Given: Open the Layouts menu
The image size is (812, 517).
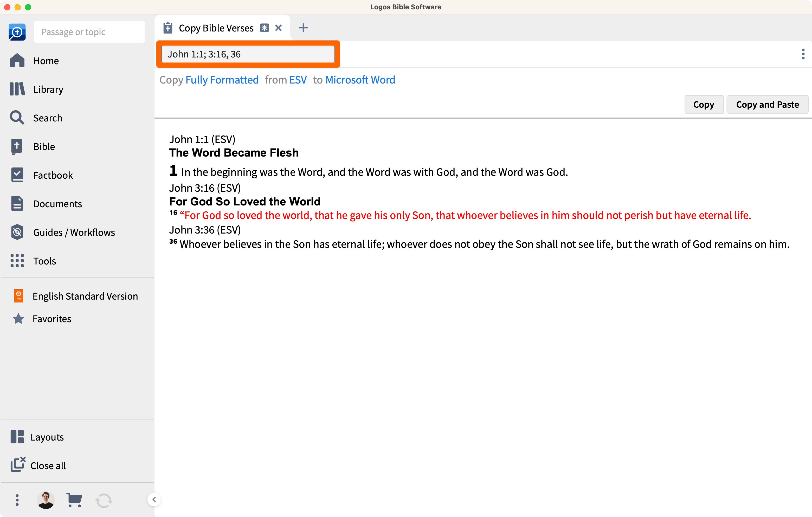Looking at the screenshot, I should click(37, 437).
